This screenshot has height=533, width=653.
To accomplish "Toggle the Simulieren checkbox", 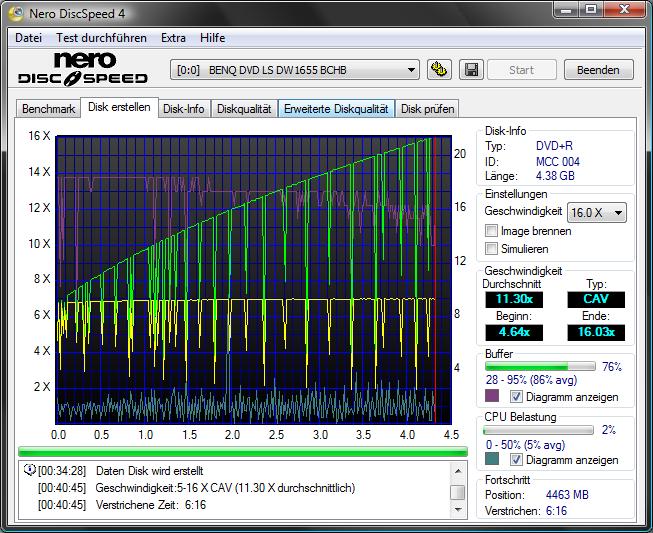I will (491, 249).
